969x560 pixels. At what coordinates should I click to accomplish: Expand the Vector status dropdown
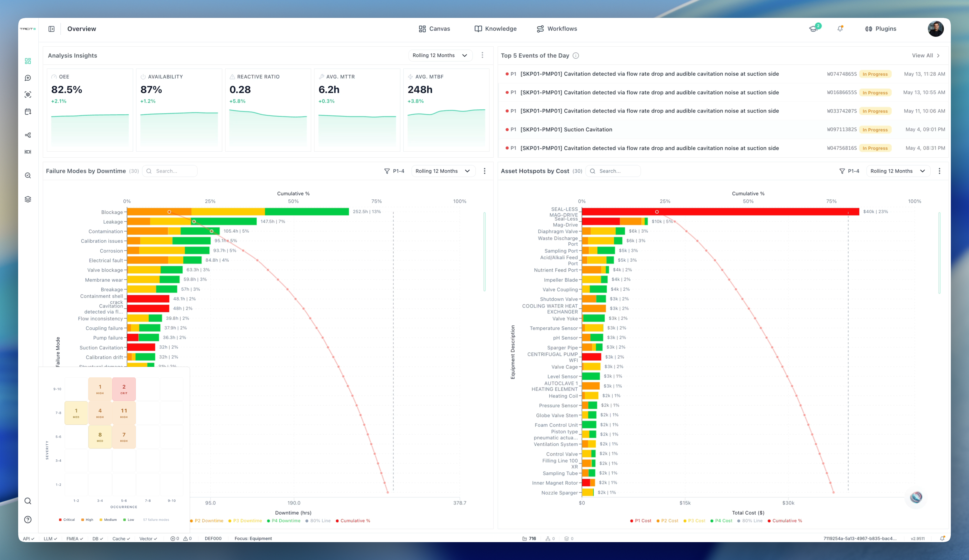[148, 538]
